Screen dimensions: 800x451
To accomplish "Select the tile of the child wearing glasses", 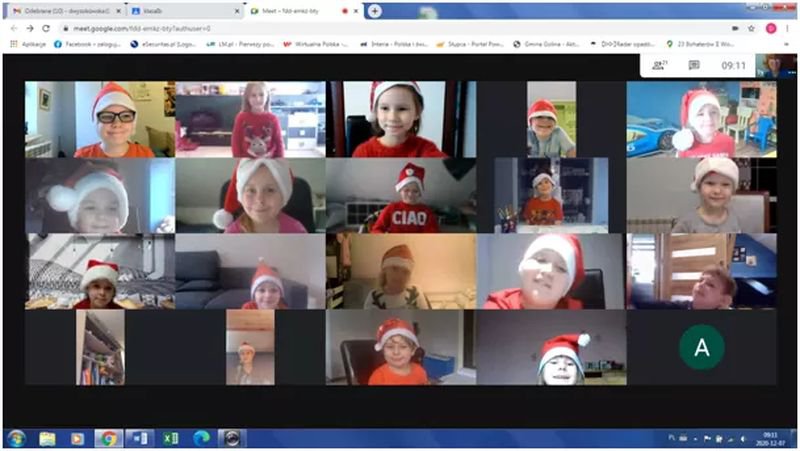I will [x=100, y=119].
